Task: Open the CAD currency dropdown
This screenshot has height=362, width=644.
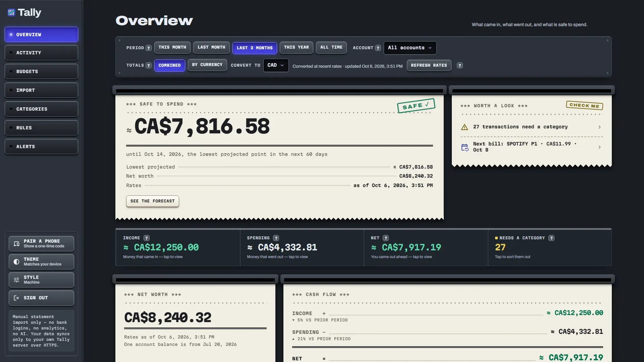Action: click(276, 65)
